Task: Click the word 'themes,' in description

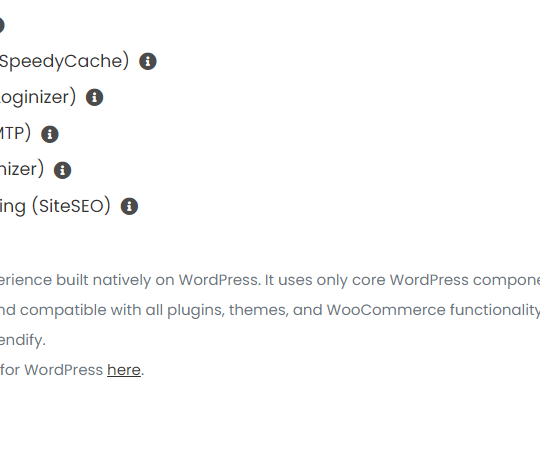Action: [x=259, y=310]
